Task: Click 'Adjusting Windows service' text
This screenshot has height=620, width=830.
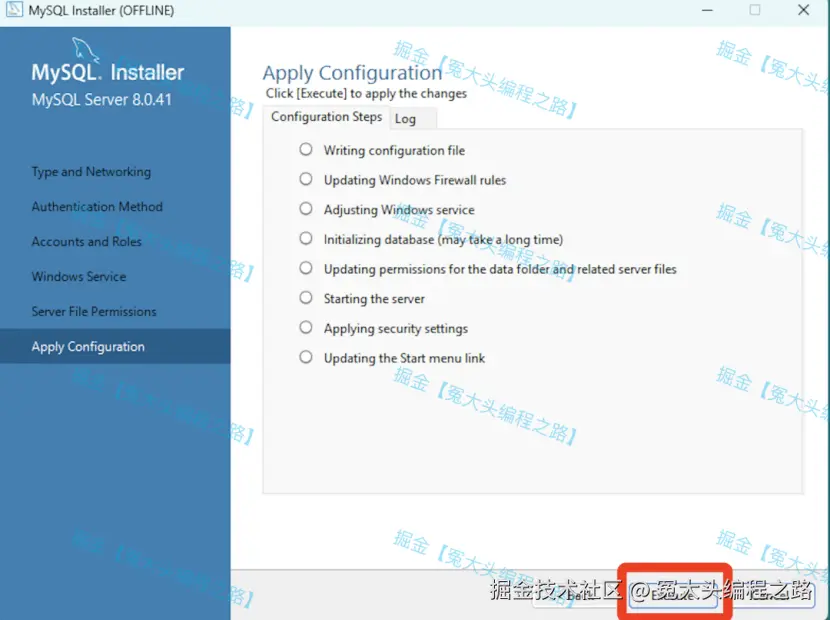Action: pos(399,210)
